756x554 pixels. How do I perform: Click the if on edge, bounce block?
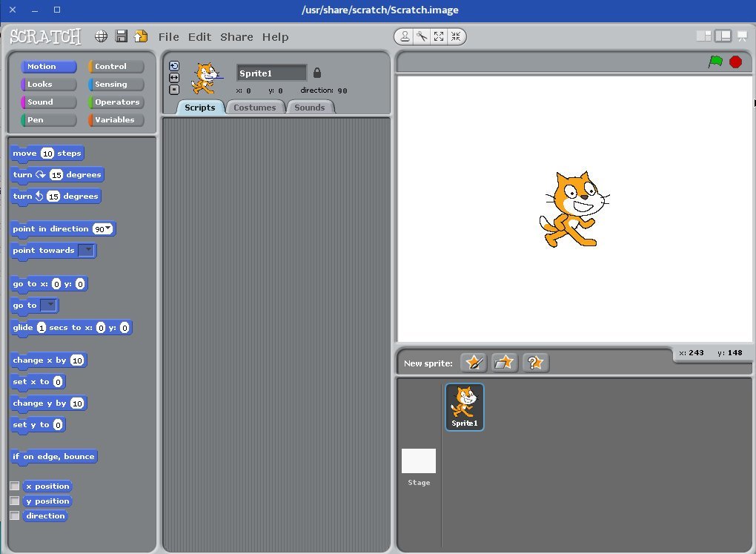coord(54,457)
